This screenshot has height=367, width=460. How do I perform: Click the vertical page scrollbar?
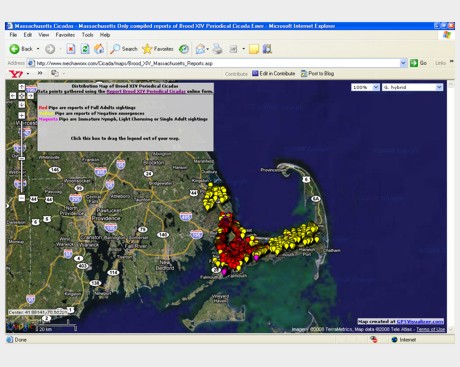tap(451, 207)
